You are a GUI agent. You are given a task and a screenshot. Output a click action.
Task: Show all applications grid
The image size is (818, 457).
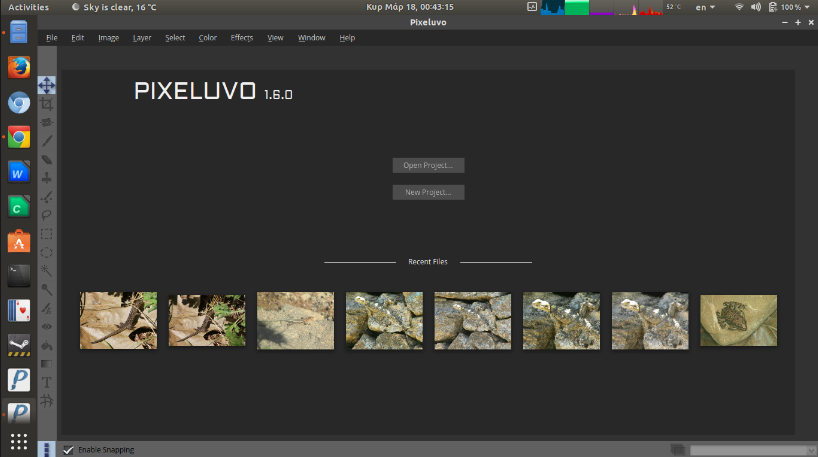pyautogui.click(x=19, y=442)
